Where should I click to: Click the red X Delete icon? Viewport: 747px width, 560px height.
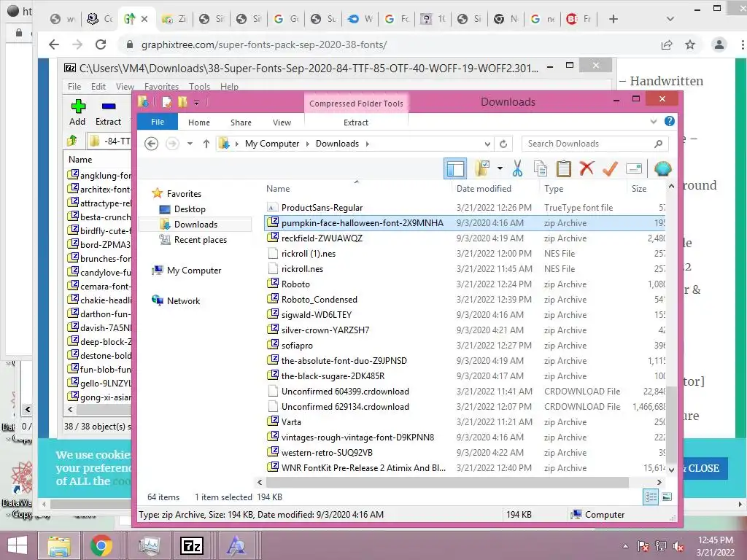pos(587,168)
